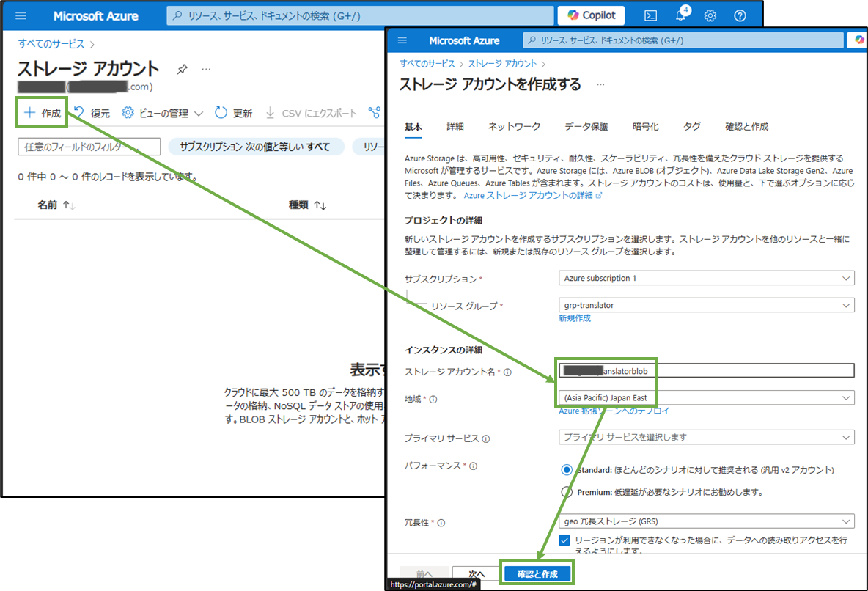Click 作成 plus button in toolbar
The width and height of the screenshot is (868, 591).
coord(42,113)
